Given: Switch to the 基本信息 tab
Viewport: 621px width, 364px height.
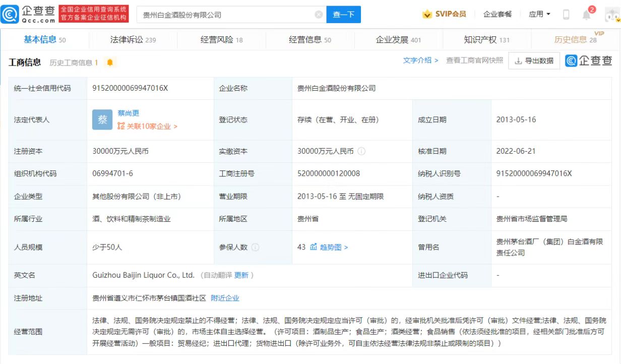Looking at the screenshot, I should (44, 39).
